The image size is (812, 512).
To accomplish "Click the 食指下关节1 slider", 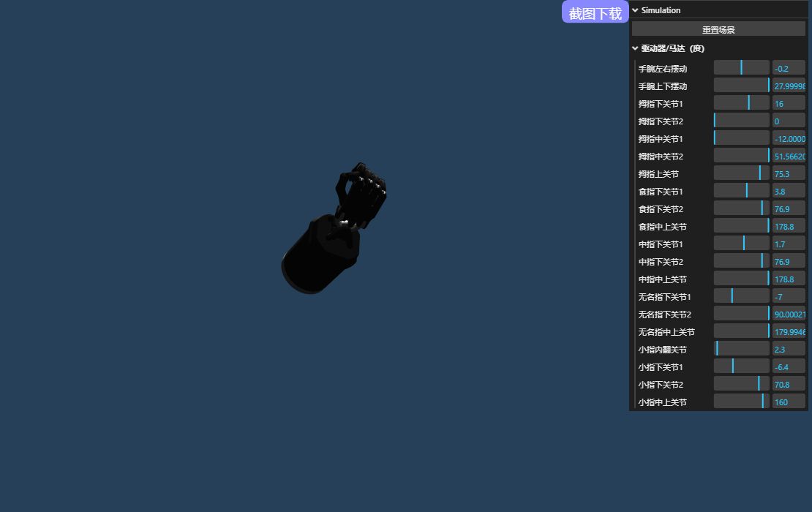I will [741, 191].
